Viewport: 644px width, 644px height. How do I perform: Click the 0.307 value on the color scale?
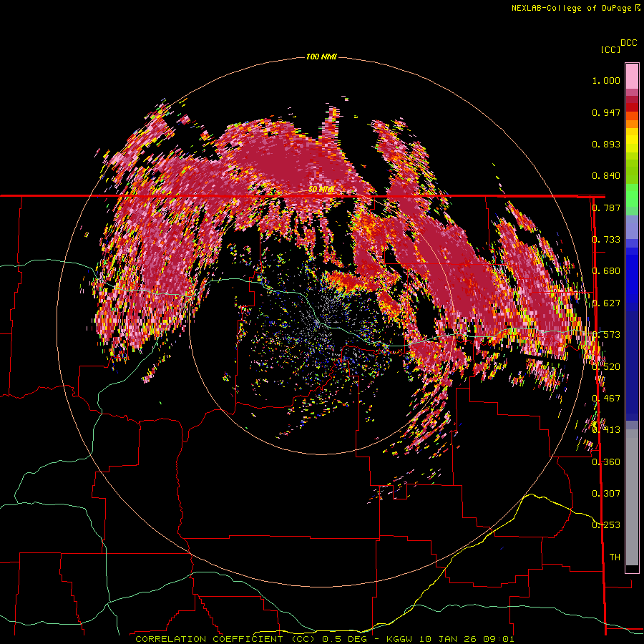click(606, 494)
